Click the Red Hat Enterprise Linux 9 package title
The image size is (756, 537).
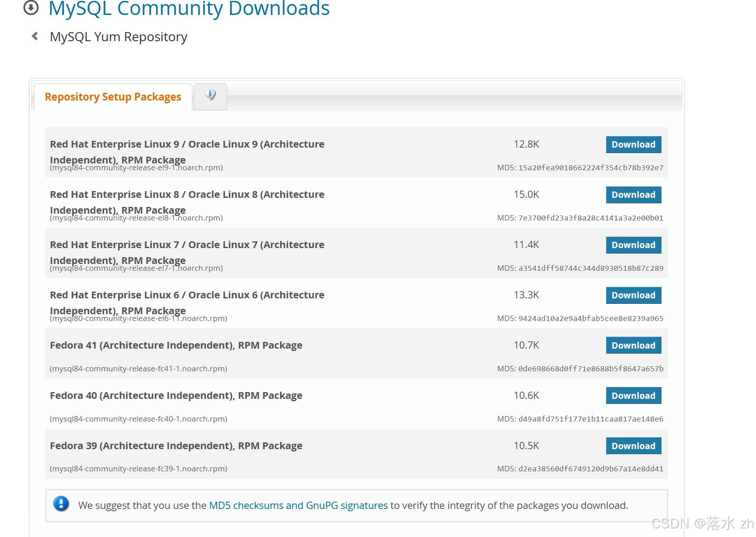click(187, 152)
